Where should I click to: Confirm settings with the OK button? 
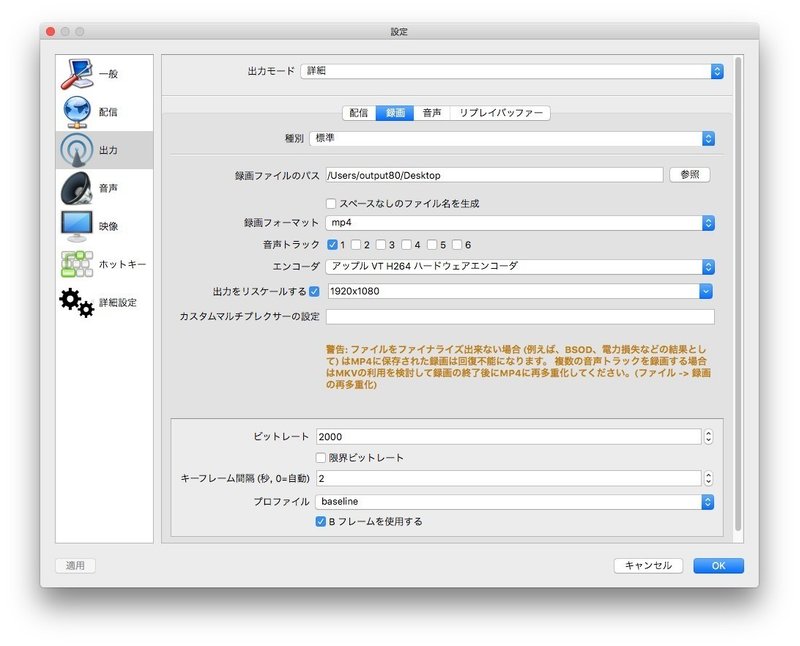718,565
